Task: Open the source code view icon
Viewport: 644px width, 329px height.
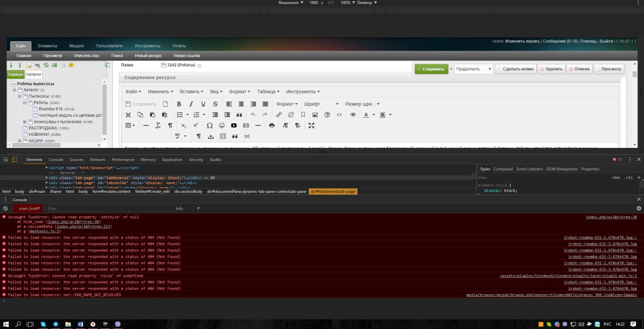Action: [x=339, y=115]
